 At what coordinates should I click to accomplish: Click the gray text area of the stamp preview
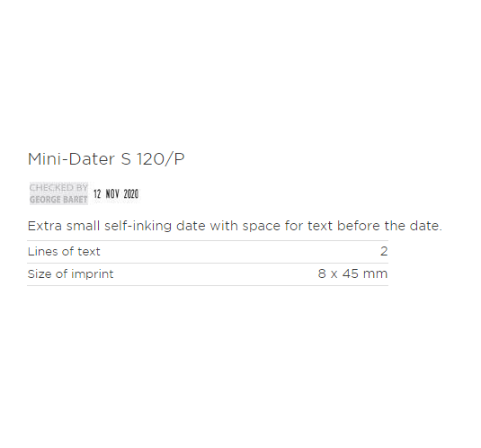58,193
